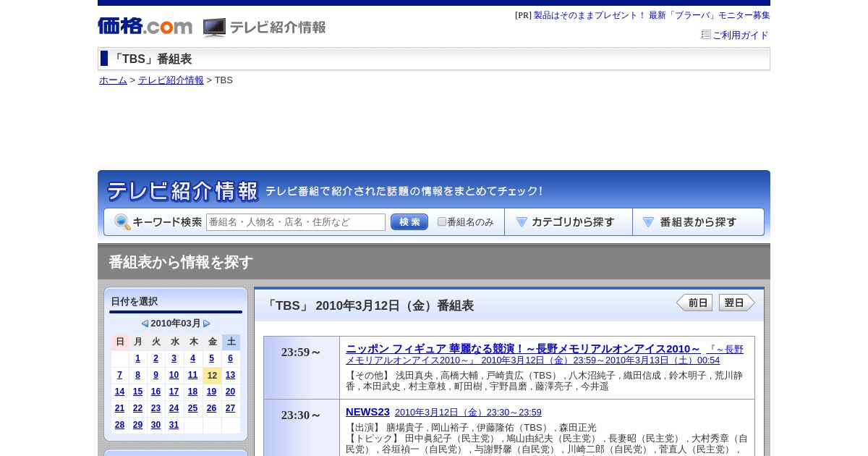Select March 11 in calendar
Screen dimensions: 868x456
click(x=192, y=375)
